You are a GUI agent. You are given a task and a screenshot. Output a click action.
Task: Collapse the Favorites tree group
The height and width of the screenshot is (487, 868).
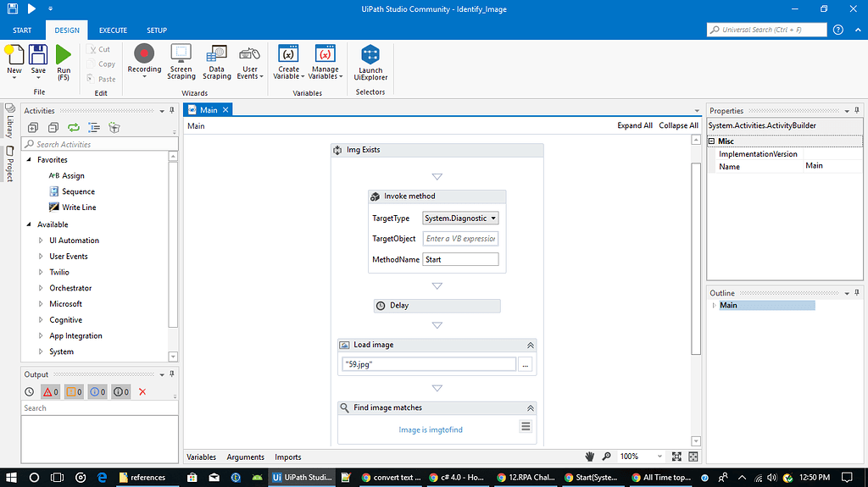click(x=29, y=159)
